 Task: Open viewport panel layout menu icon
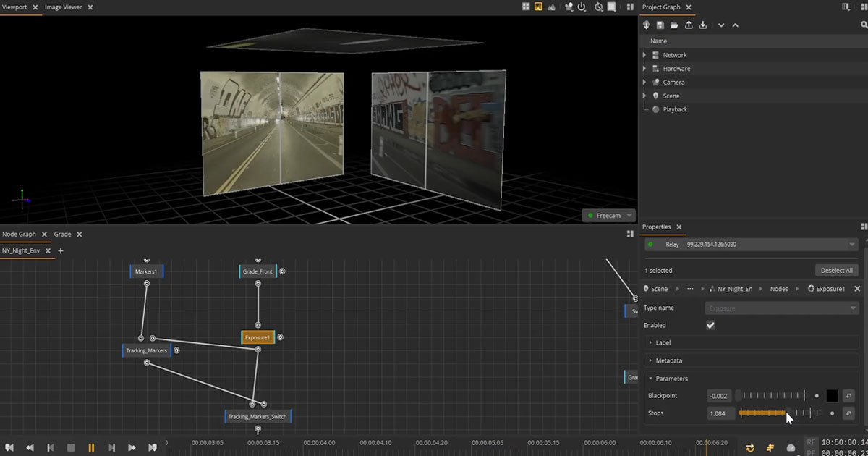pyautogui.click(x=630, y=7)
